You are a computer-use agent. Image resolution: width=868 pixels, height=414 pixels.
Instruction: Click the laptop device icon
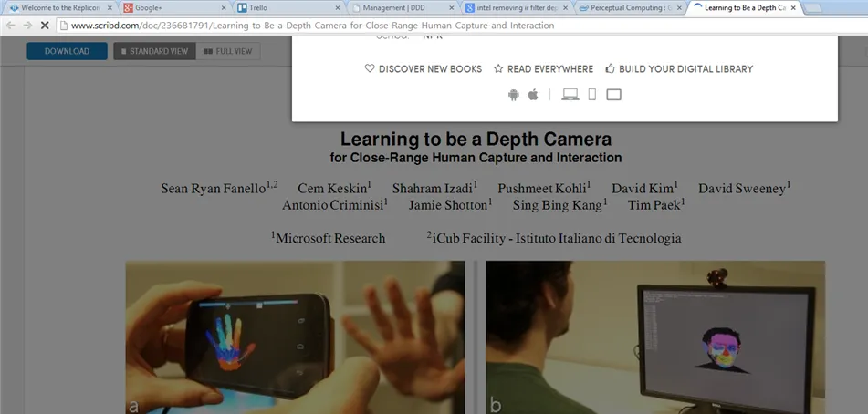click(x=570, y=95)
